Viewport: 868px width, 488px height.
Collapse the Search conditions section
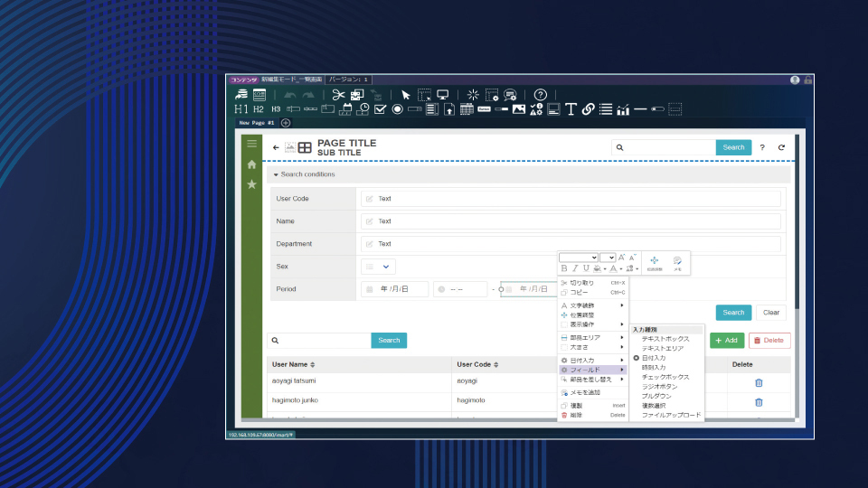tap(277, 174)
